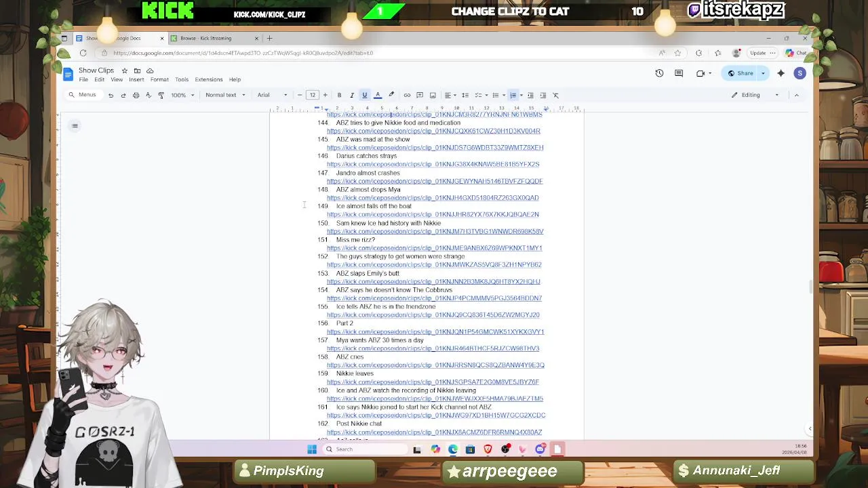868x488 pixels.
Task: Decrease font size with minus button
Action: point(300,95)
